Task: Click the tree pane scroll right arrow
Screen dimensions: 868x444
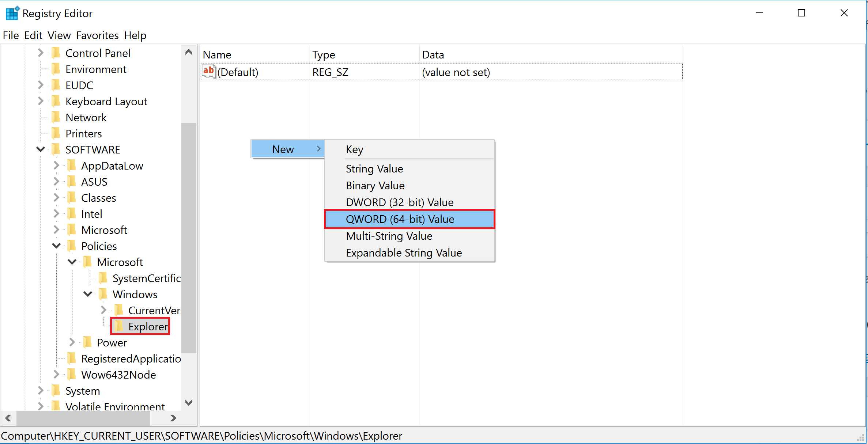Action: tap(173, 418)
